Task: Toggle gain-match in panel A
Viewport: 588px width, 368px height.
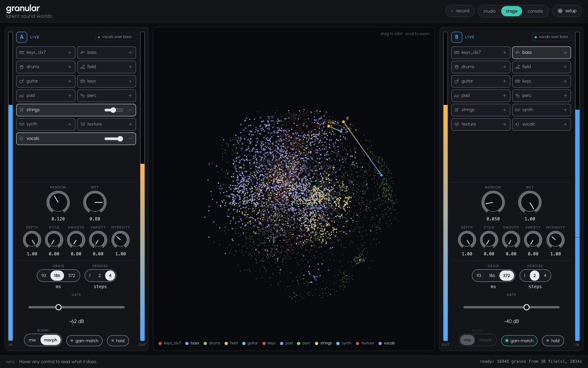Action: pyautogui.click(x=85, y=341)
